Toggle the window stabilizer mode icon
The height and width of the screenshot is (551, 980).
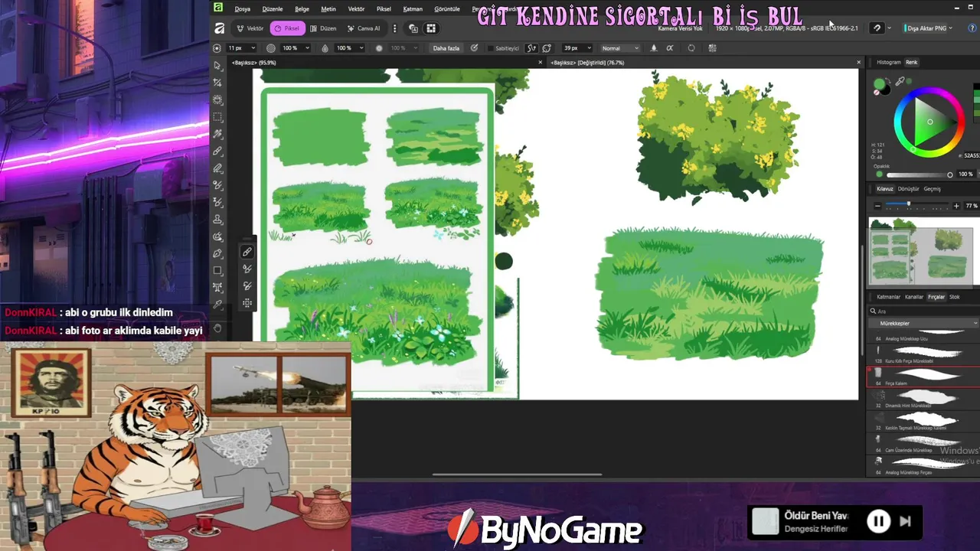(547, 48)
